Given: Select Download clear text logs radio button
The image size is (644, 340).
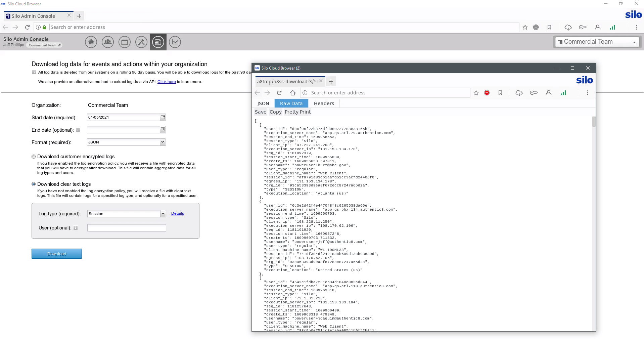Looking at the screenshot, I should click(x=34, y=184).
